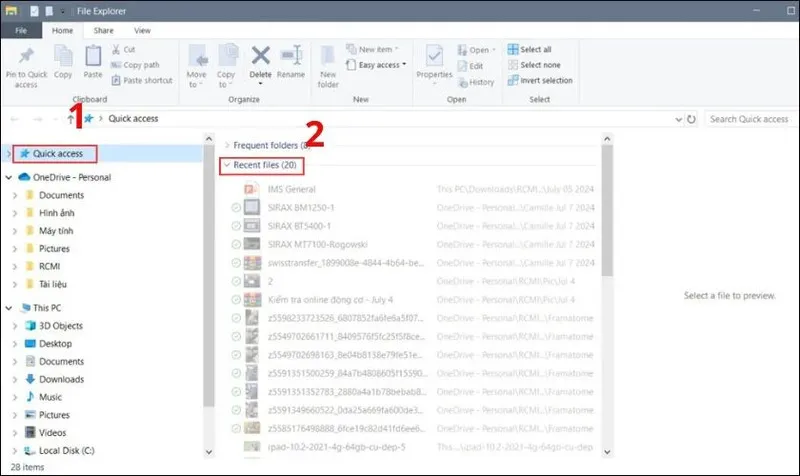800x476 pixels.
Task: Click Edit in Open group
Action: 470,66
